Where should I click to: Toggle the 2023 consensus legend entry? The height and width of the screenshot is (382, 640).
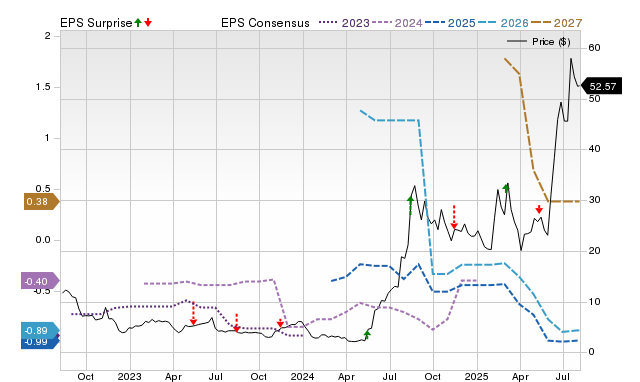[x=344, y=23]
